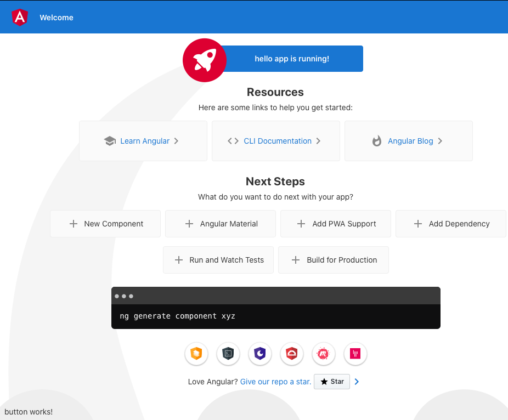This screenshot has width=508, height=420.
Task: Click the star icon in the Star button
Action: [x=324, y=382]
